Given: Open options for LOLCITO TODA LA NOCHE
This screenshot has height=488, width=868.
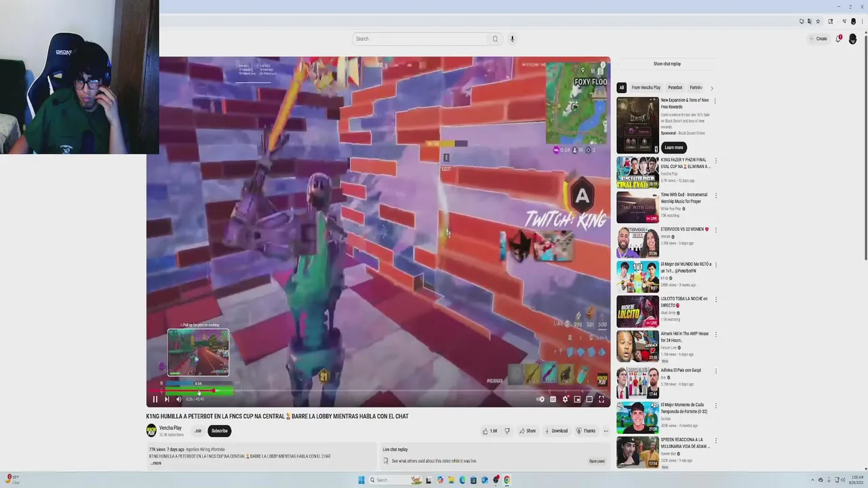Looking at the screenshot, I should [715, 299].
